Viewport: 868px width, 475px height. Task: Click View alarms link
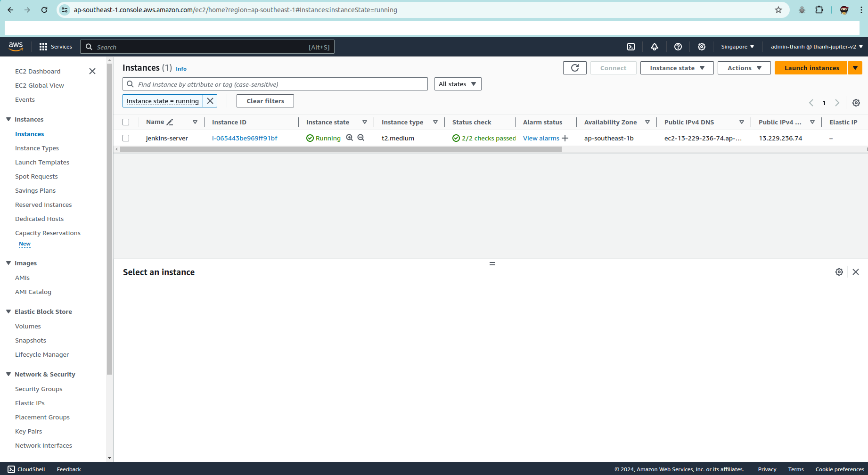pos(541,138)
